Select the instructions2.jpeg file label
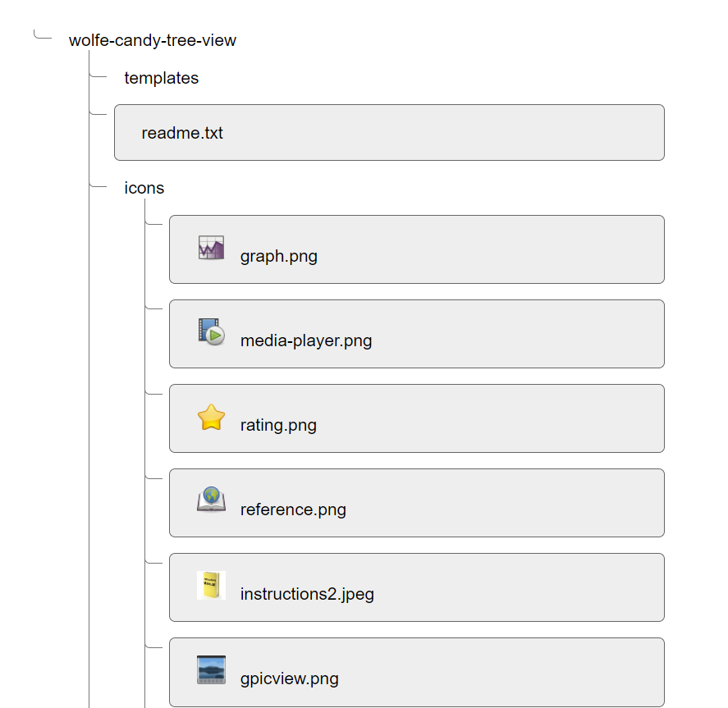Viewport: 728px width, 708px height. pos(307,594)
